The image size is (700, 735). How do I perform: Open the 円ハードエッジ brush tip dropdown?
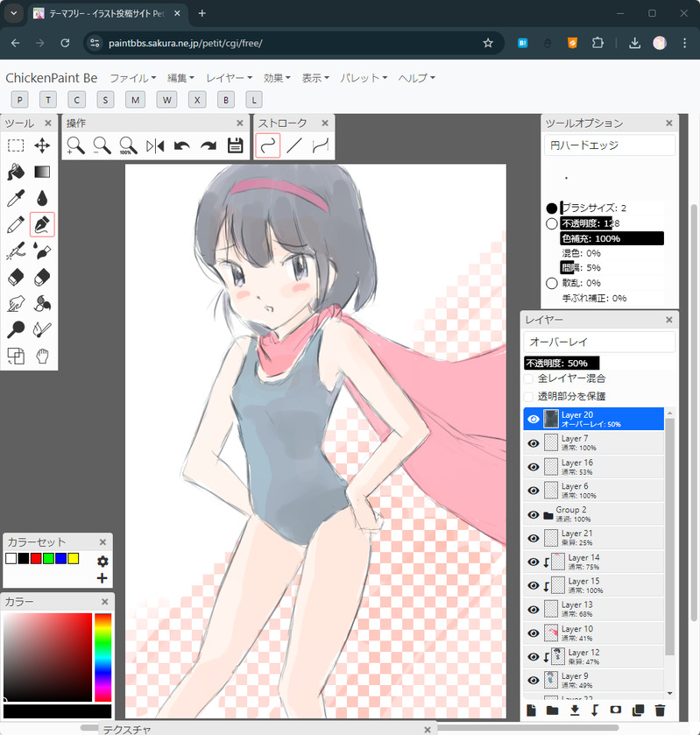610,145
